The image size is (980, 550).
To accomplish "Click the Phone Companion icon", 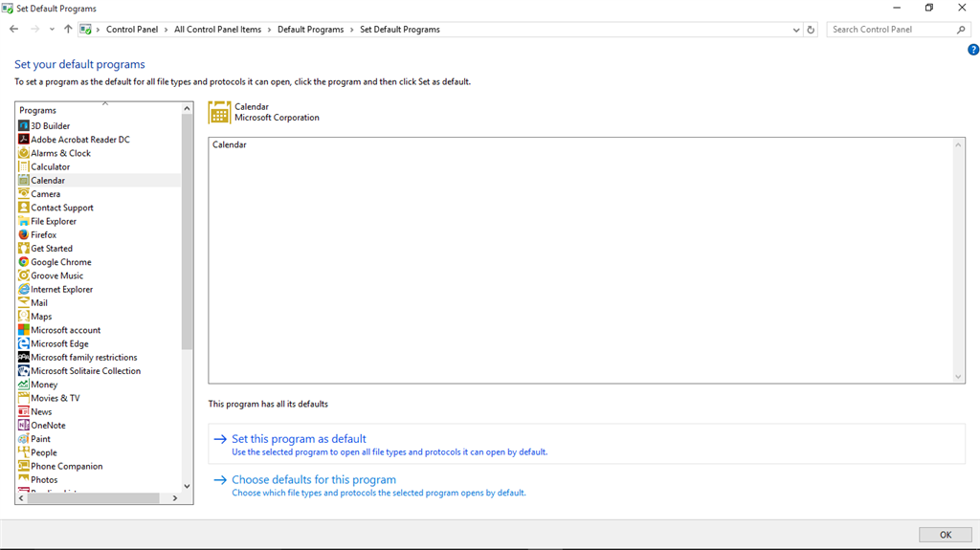I will coord(24,466).
